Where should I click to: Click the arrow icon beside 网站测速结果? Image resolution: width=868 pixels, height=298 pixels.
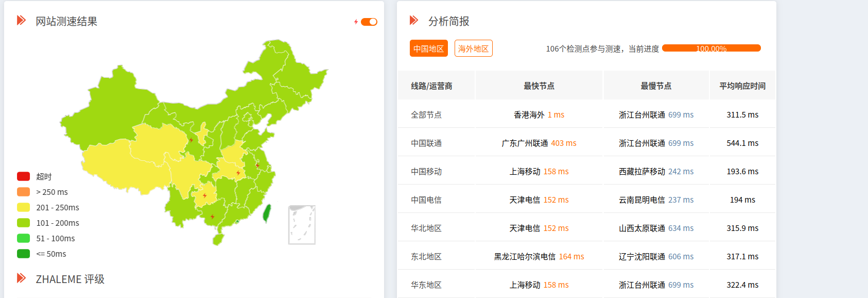click(21, 20)
